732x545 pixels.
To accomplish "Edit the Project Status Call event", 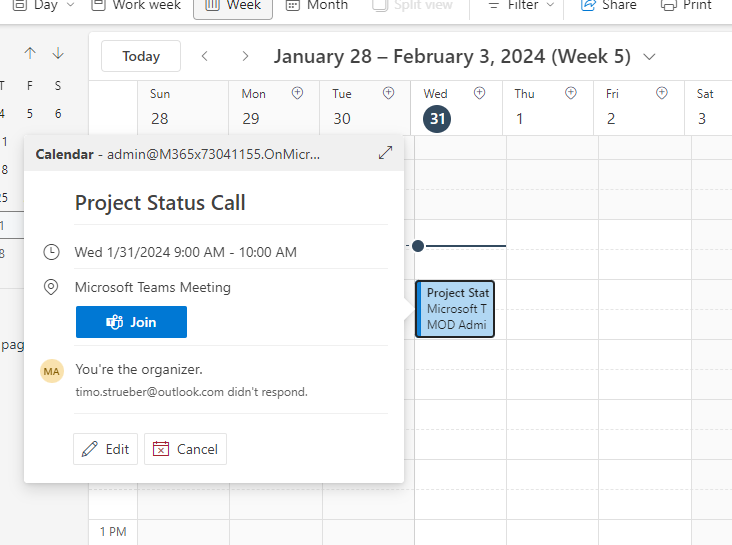I will click(x=106, y=449).
